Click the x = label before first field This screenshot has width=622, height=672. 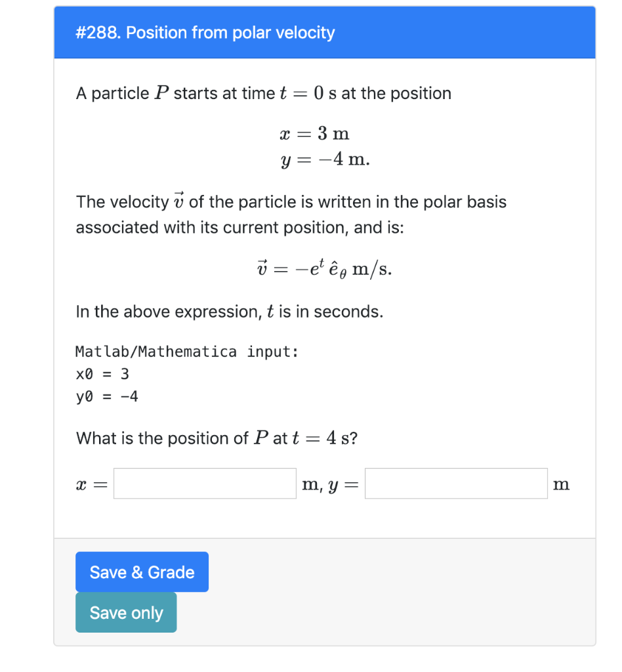[x=91, y=484]
